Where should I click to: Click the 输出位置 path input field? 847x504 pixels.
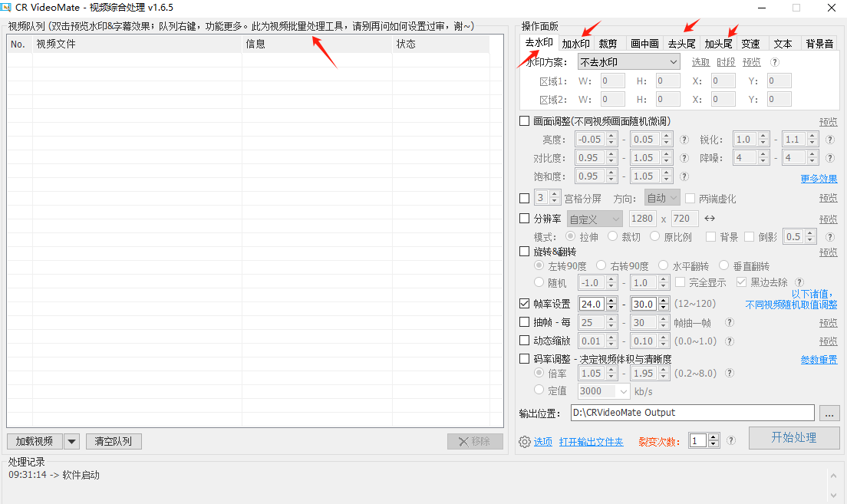coord(693,413)
